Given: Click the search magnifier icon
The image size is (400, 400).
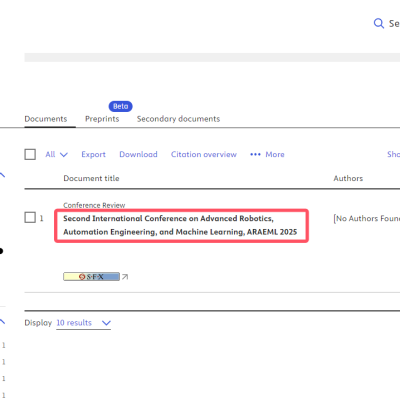Looking at the screenshot, I should click(379, 23).
